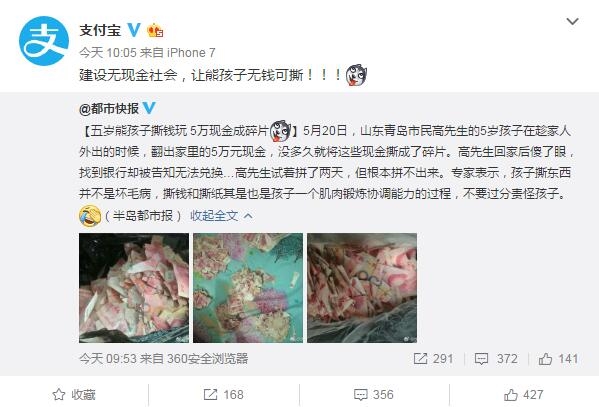Click the 支付宝 account name

pyautogui.click(x=100, y=30)
